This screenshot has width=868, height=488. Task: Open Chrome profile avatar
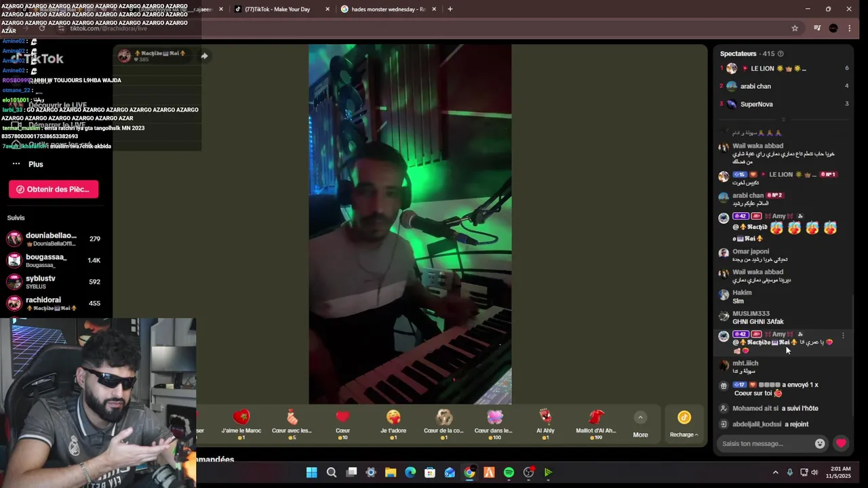[833, 28]
